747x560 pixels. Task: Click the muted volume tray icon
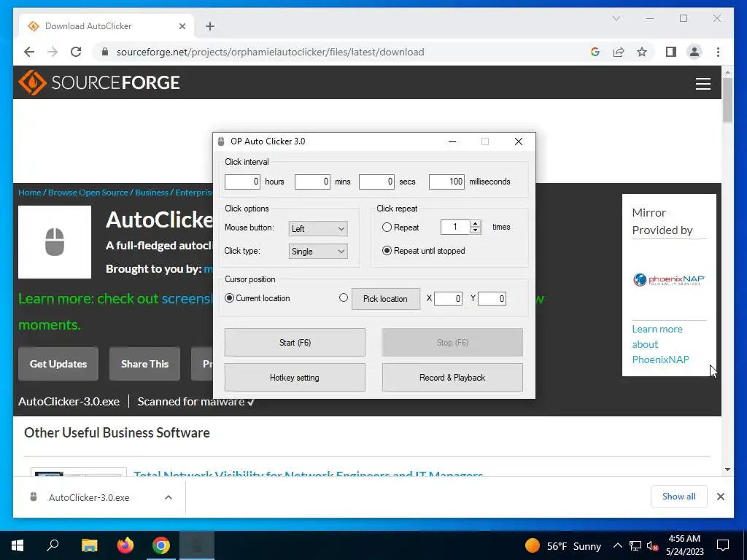tap(653, 545)
